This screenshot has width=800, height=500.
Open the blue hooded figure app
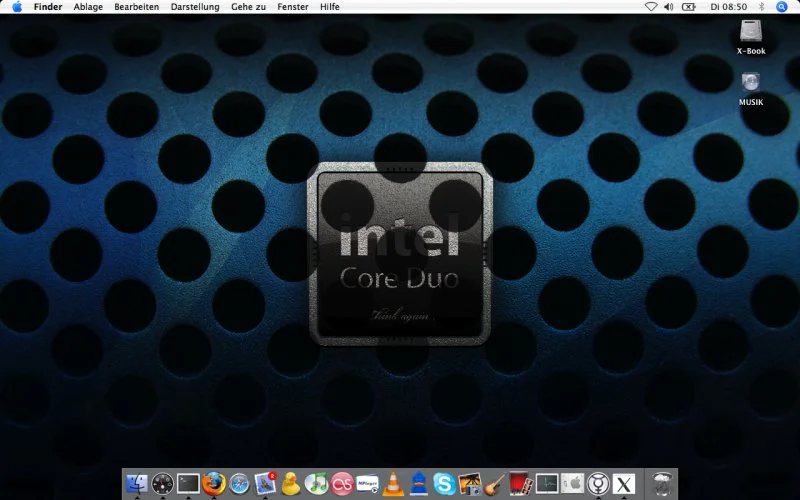pos(419,483)
